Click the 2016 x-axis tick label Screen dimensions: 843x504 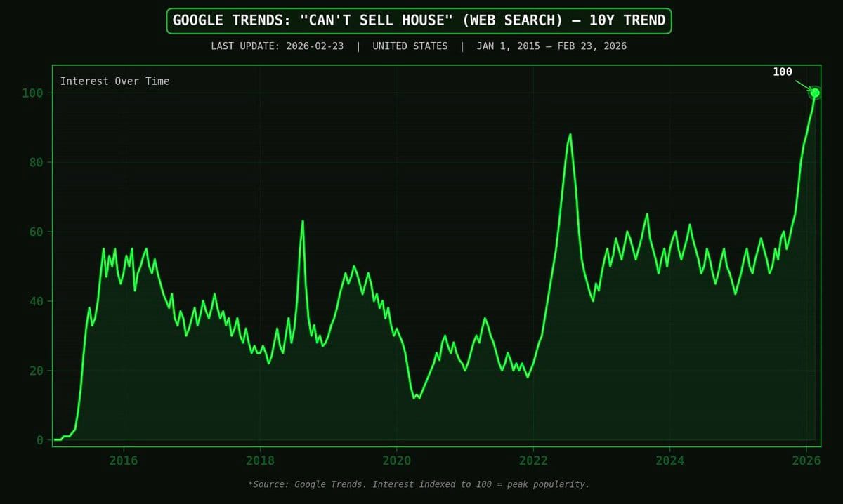click(123, 460)
